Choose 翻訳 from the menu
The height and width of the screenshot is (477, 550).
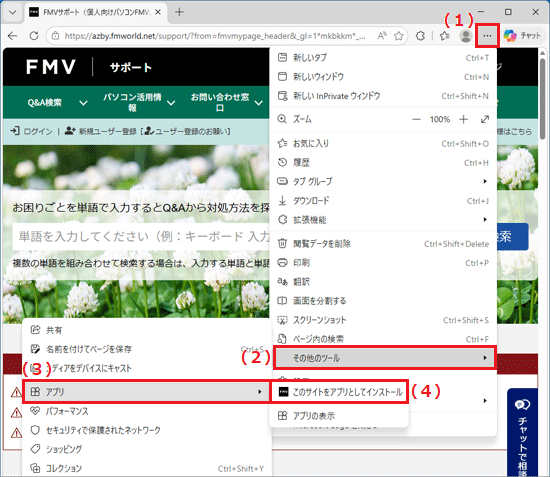(x=383, y=282)
